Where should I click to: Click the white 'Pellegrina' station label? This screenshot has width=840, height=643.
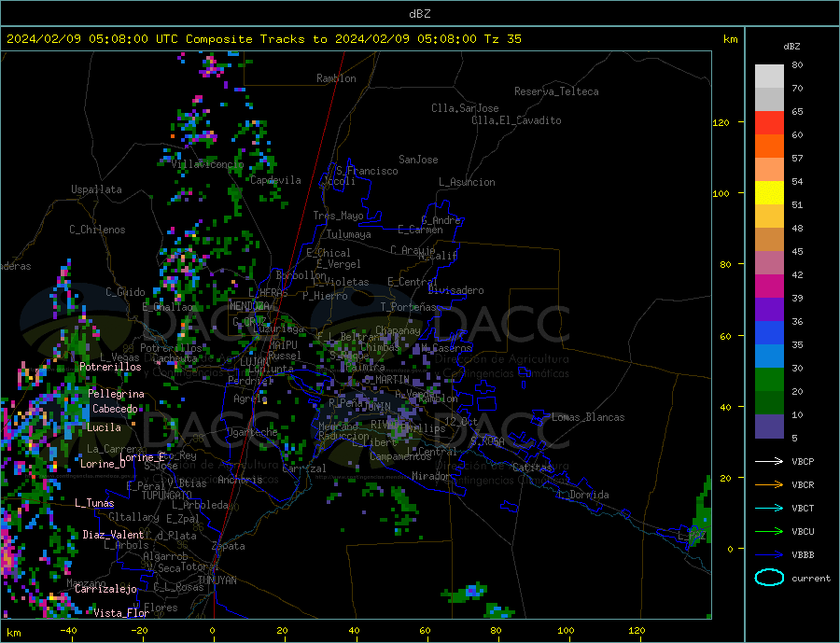(x=117, y=394)
